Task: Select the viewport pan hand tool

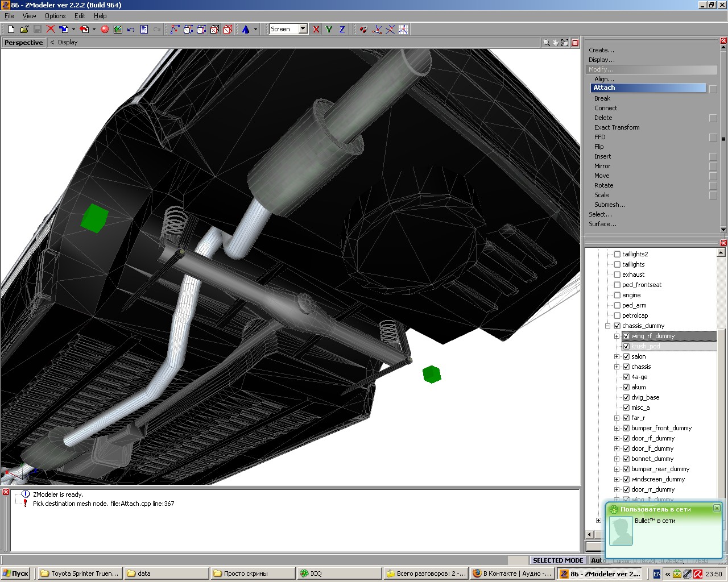Action: [x=556, y=43]
